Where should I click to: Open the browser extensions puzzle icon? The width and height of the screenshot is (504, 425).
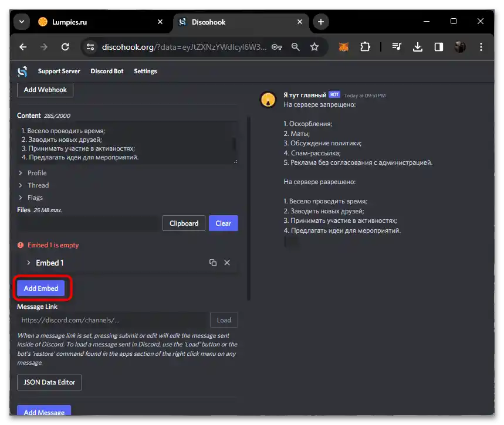365,47
